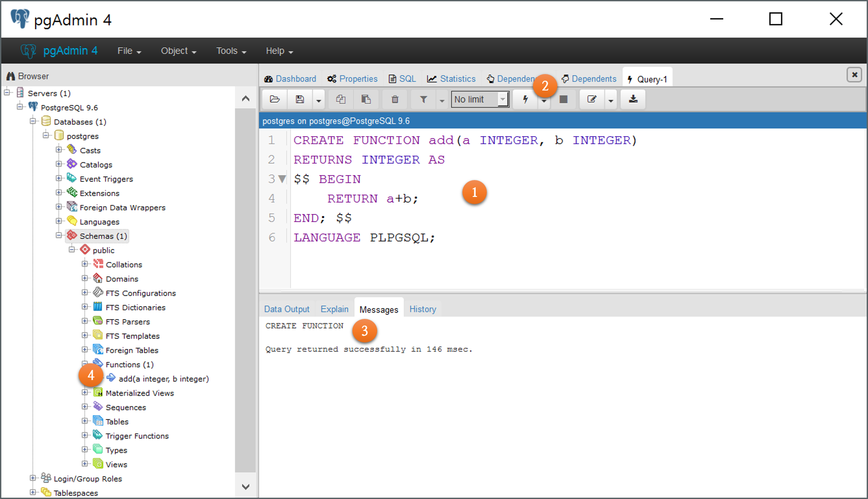The width and height of the screenshot is (868, 499).
Task: Select Foreign Data Wrappers in the tree
Action: pyautogui.click(x=122, y=207)
